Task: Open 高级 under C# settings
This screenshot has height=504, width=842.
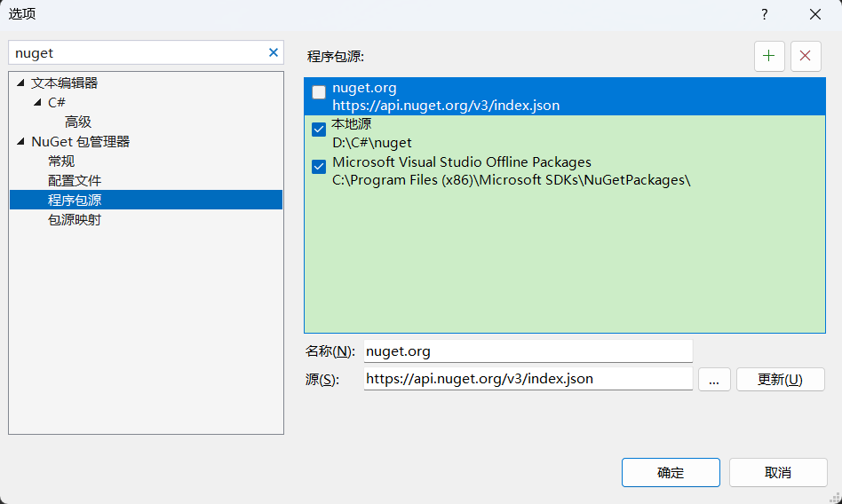Action: [78, 122]
